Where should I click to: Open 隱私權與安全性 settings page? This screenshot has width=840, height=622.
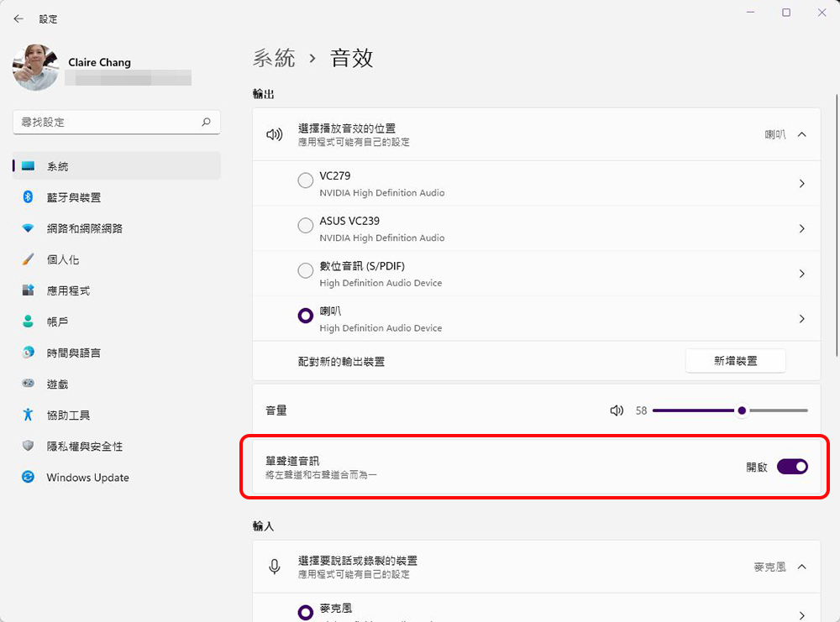point(84,446)
